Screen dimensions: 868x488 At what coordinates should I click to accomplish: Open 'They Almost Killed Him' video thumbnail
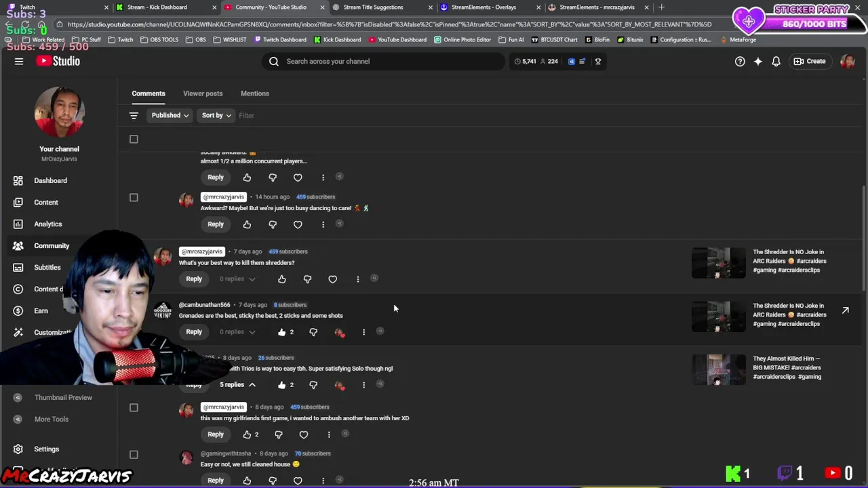pyautogui.click(x=718, y=369)
